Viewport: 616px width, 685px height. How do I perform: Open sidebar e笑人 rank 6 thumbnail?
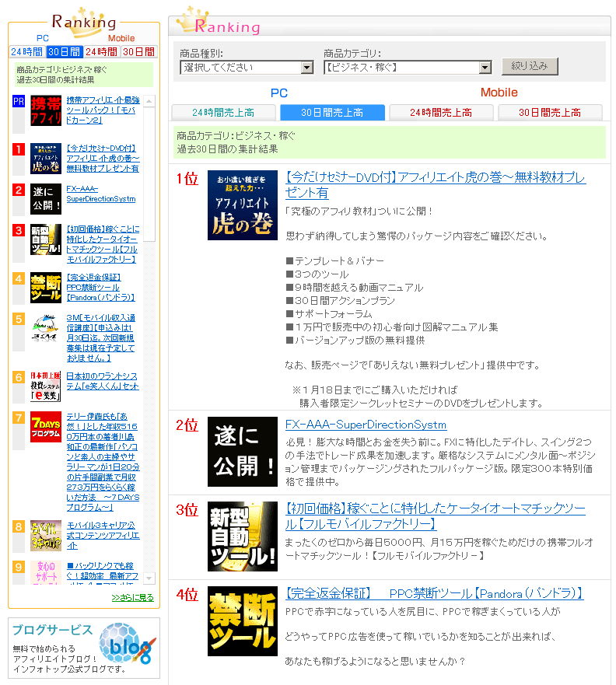(x=46, y=386)
